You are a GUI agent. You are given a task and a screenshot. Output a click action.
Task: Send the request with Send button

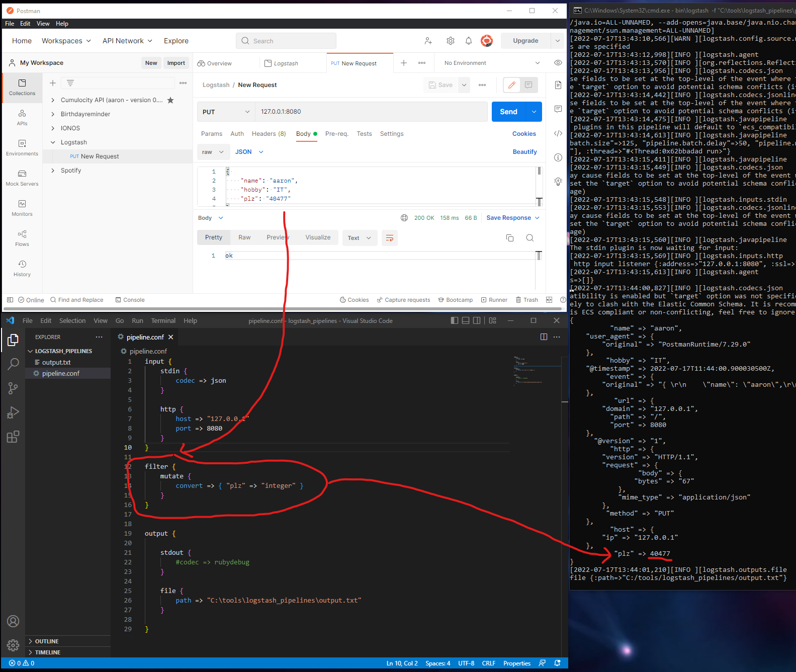[508, 112]
